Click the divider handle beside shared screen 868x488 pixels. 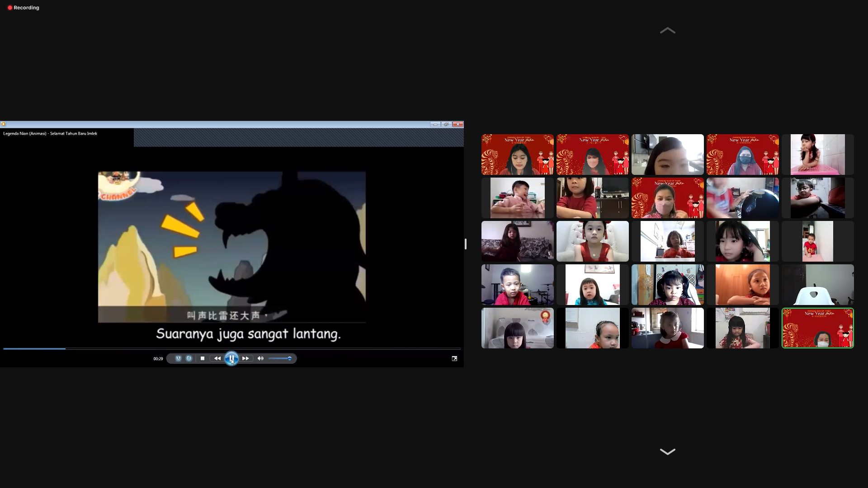(x=465, y=244)
